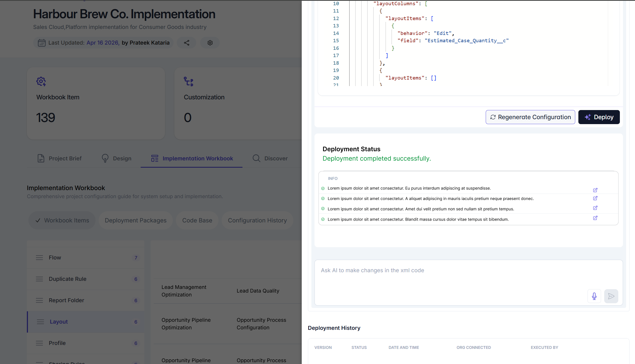The image size is (635, 364).
Task: Click the INFO label in deployment log
Action: [333, 179]
